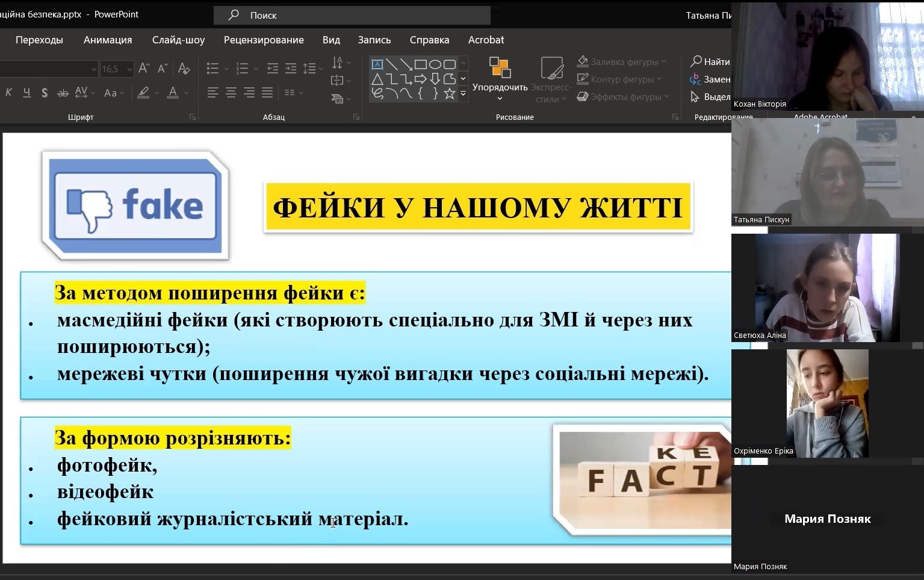
Task: Open the font size dropdown
Action: 129,69
